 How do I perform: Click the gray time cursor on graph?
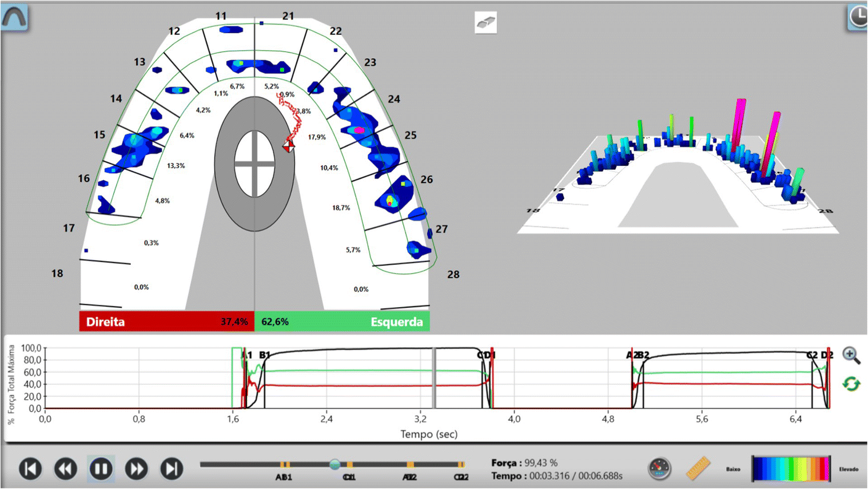click(434, 378)
